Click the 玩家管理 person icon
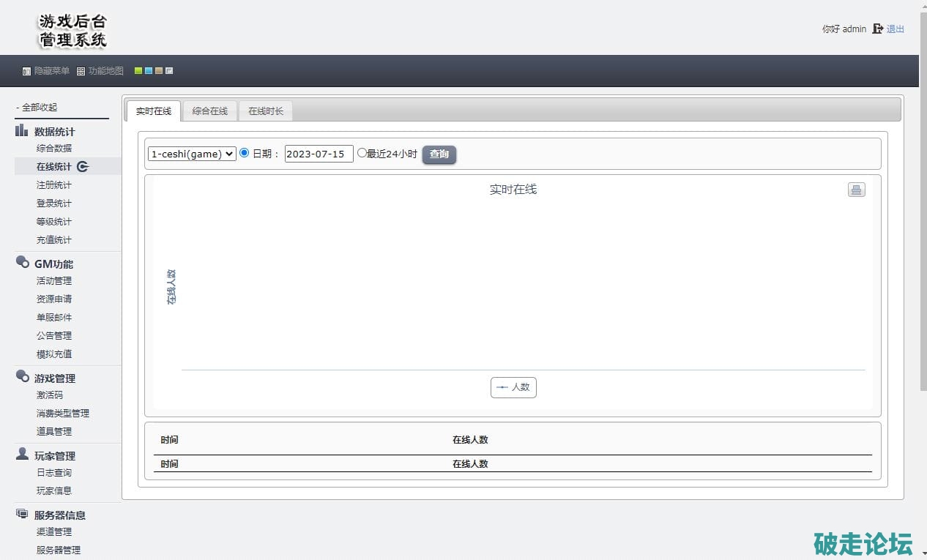Viewport: 927px width, 560px height. [22, 455]
